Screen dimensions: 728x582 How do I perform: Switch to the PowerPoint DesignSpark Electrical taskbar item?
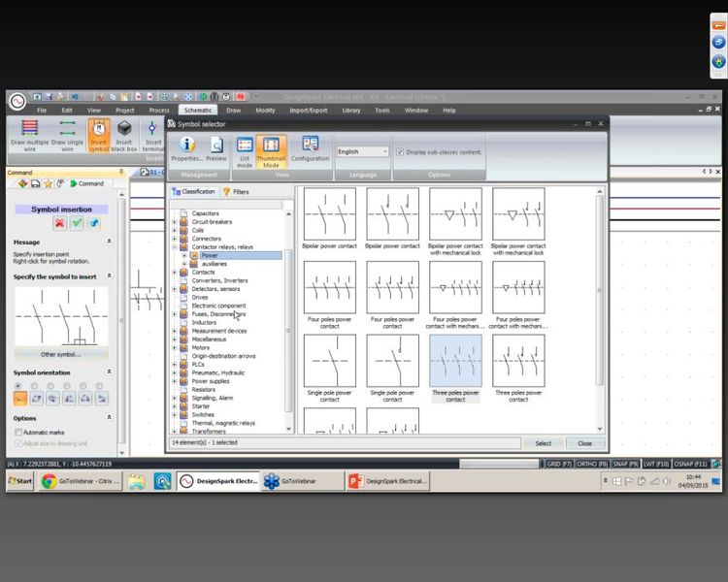point(387,481)
